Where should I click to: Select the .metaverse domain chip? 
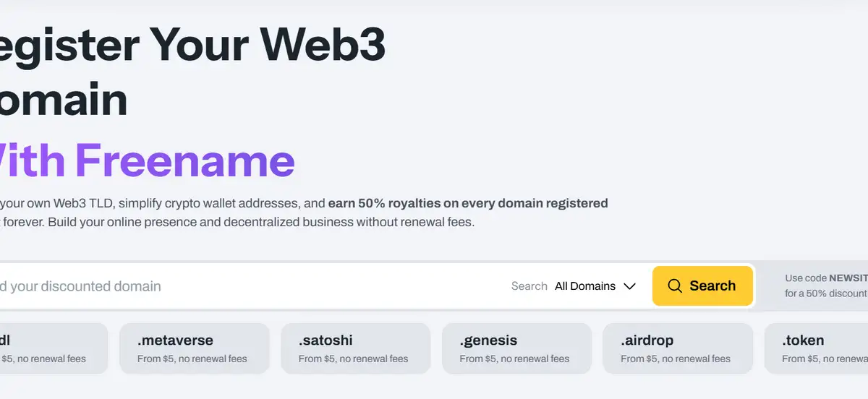click(x=194, y=348)
